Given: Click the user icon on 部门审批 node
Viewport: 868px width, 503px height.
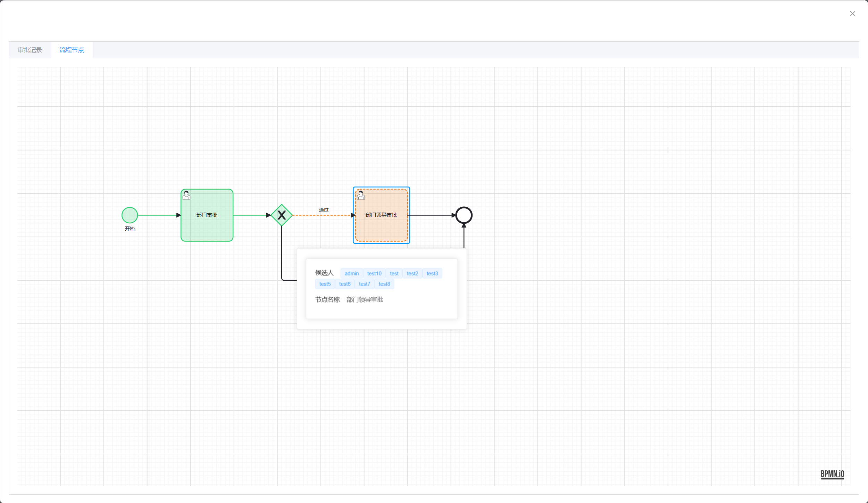Looking at the screenshot, I should (x=186, y=195).
